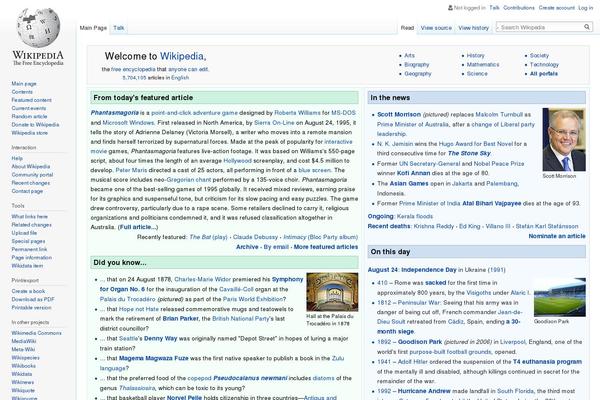Open Independence Day link under On this day

click(x=429, y=270)
